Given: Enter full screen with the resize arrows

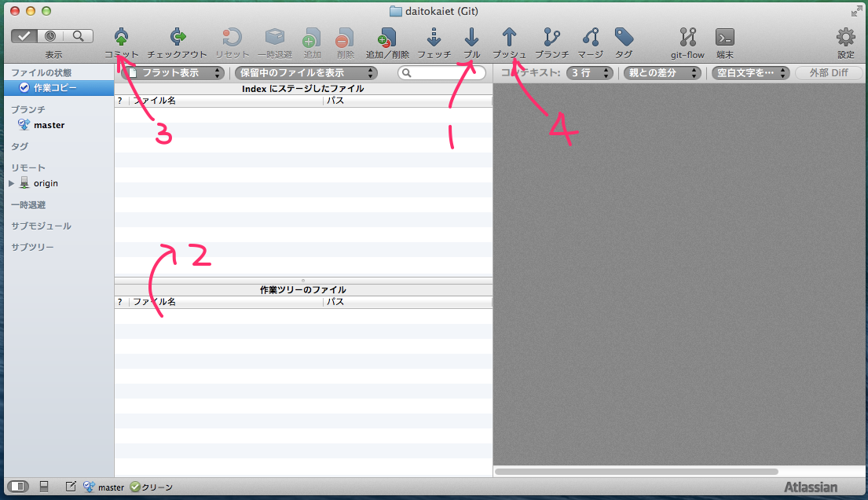Looking at the screenshot, I should [x=856, y=11].
